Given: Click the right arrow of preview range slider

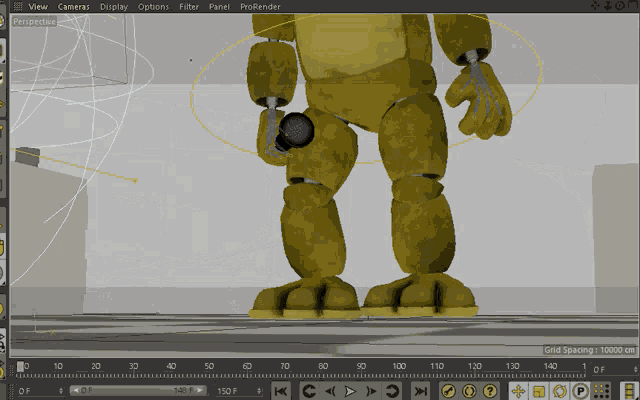Looking at the screenshot, I should [200, 391].
